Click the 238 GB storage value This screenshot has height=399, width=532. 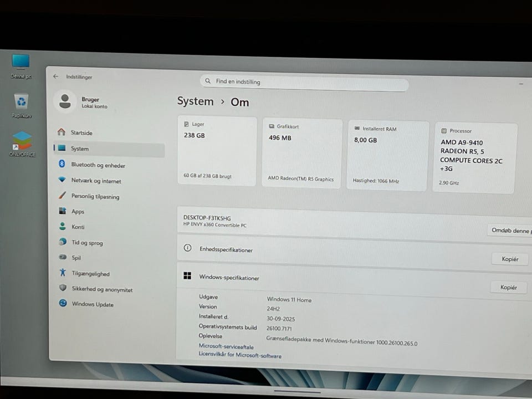pos(195,135)
